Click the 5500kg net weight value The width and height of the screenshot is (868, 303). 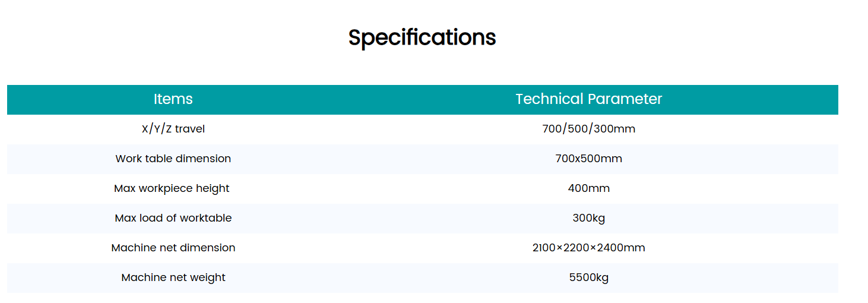[588, 277]
